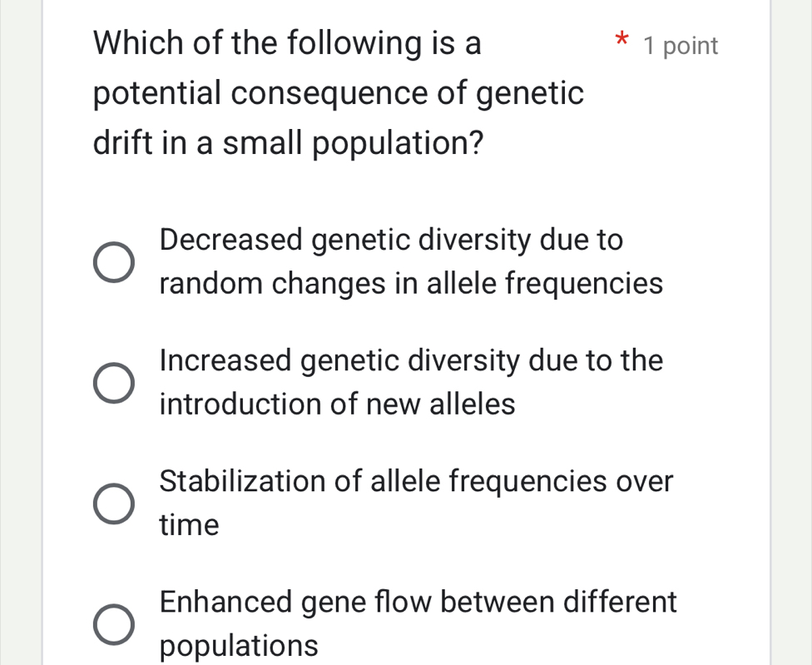Click the question title text
The image size is (812, 665).
point(333,92)
